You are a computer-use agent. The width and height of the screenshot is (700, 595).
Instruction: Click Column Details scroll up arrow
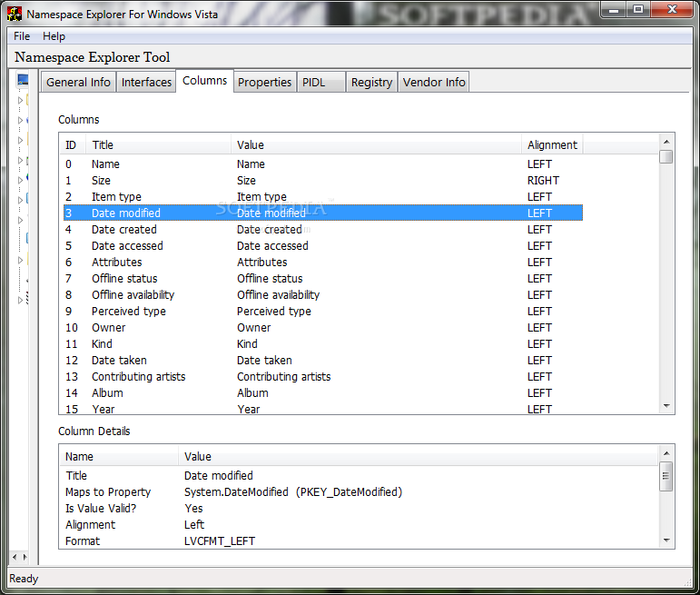[666, 453]
